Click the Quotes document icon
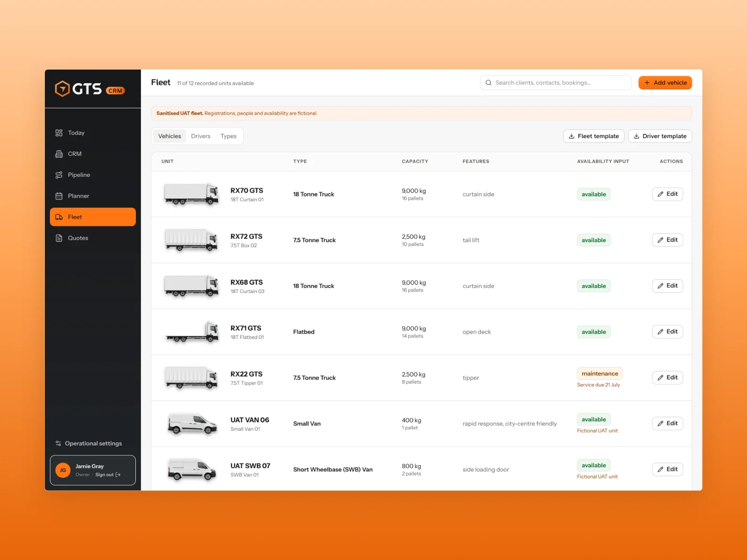 point(59,238)
